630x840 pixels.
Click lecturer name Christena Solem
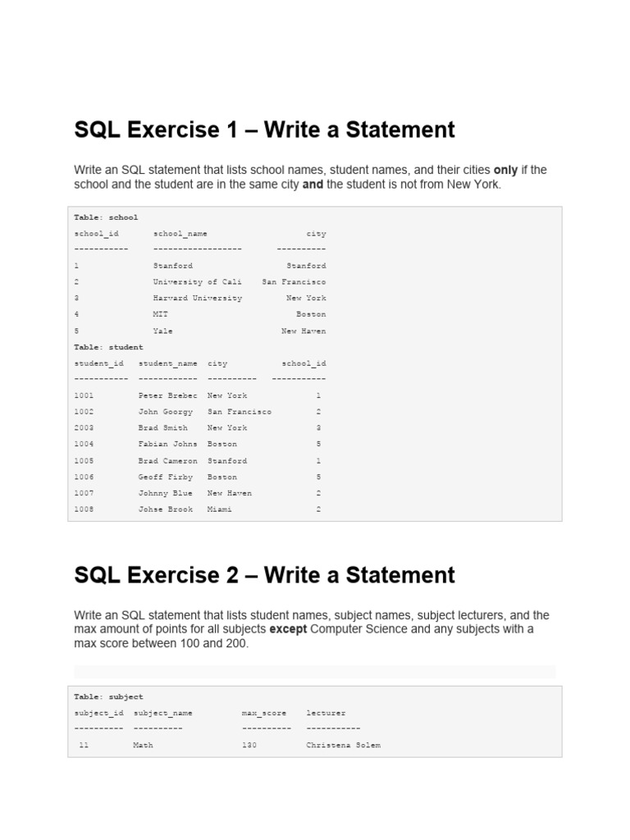point(343,746)
